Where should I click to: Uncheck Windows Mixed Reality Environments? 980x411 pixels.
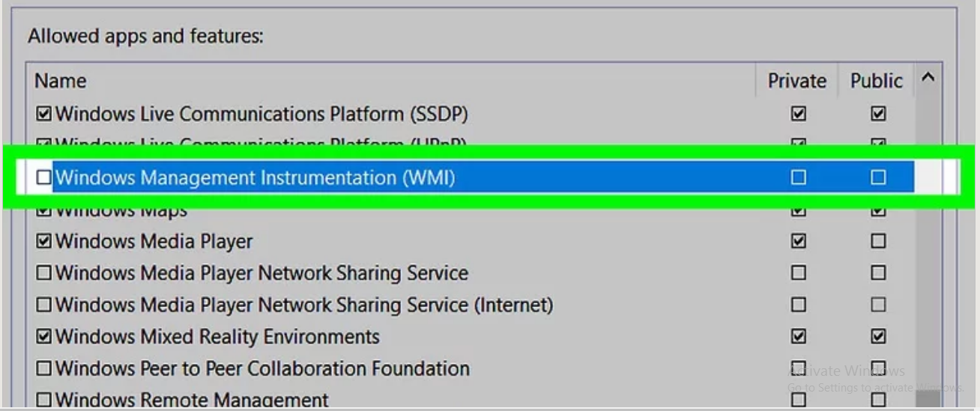point(44,337)
